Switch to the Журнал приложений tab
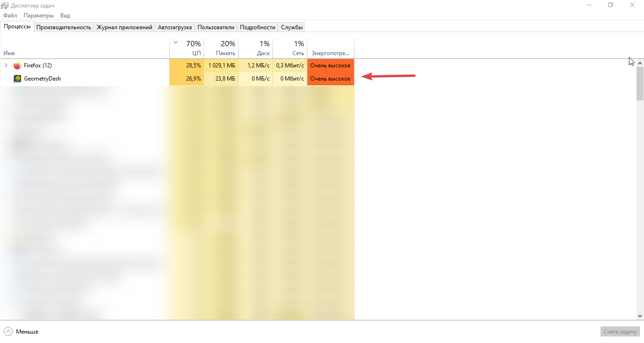The width and height of the screenshot is (644, 343). tap(124, 27)
